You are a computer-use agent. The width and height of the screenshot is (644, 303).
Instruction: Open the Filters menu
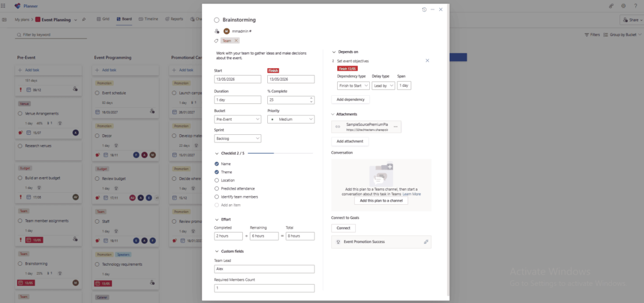(x=592, y=35)
